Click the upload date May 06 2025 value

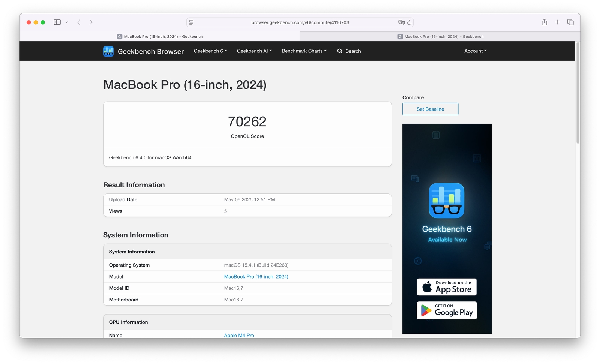tap(249, 200)
